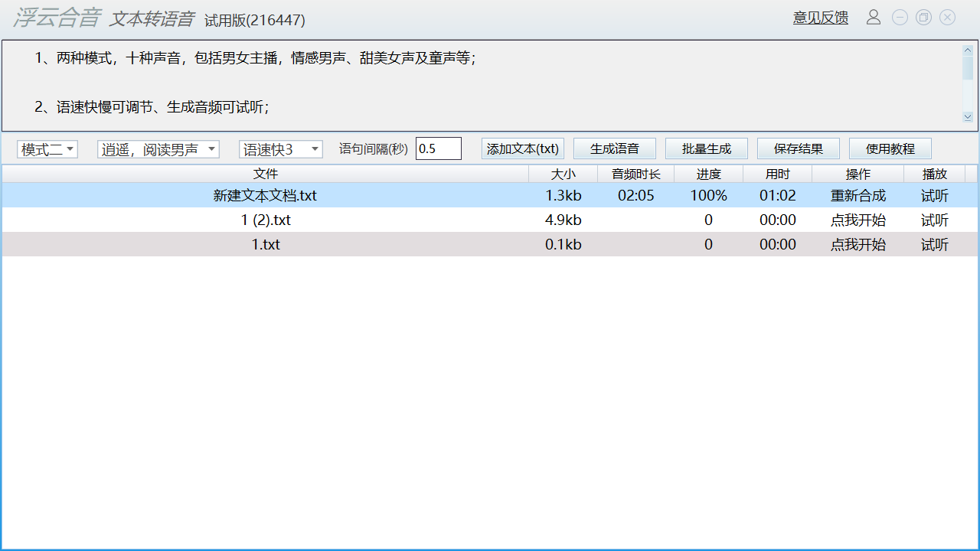Select the 1.txt file row
This screenshot has height=551, width=980.
(x=490, y=244)
